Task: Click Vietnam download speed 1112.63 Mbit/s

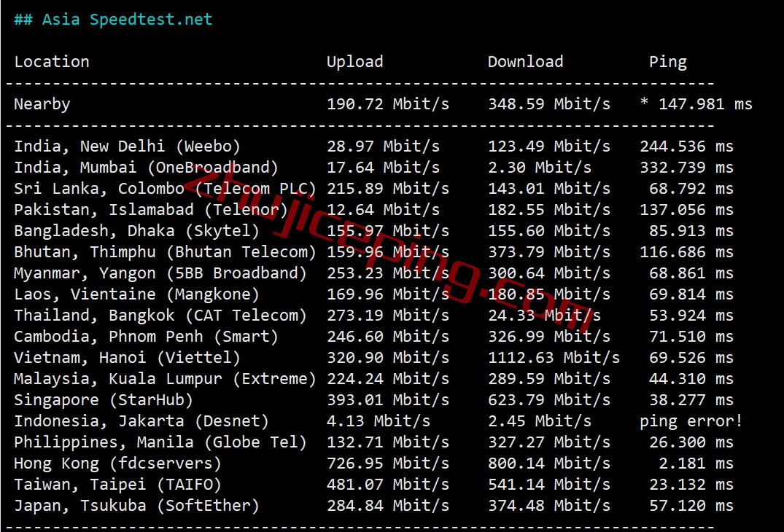Action: pyautogui.click(x=554, y=358)
